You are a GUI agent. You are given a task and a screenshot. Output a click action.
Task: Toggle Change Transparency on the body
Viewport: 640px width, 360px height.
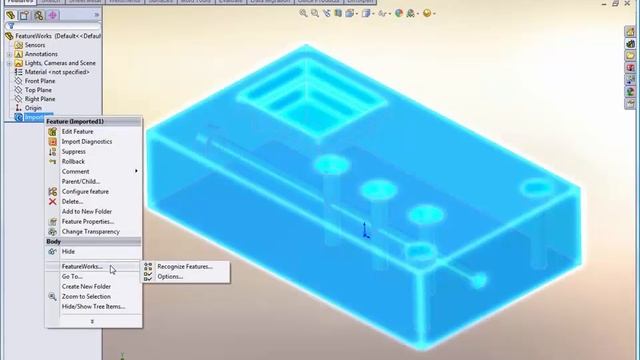click(90, 231)
